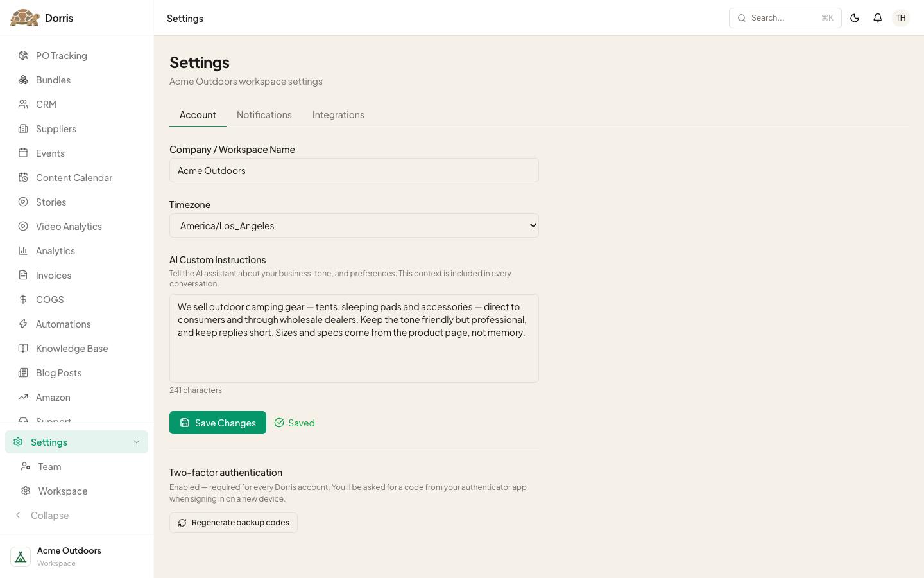The width and height of the screenshot is (924, 578).
Task: Go to the Dorris home logo
Action: pos(42,18)
